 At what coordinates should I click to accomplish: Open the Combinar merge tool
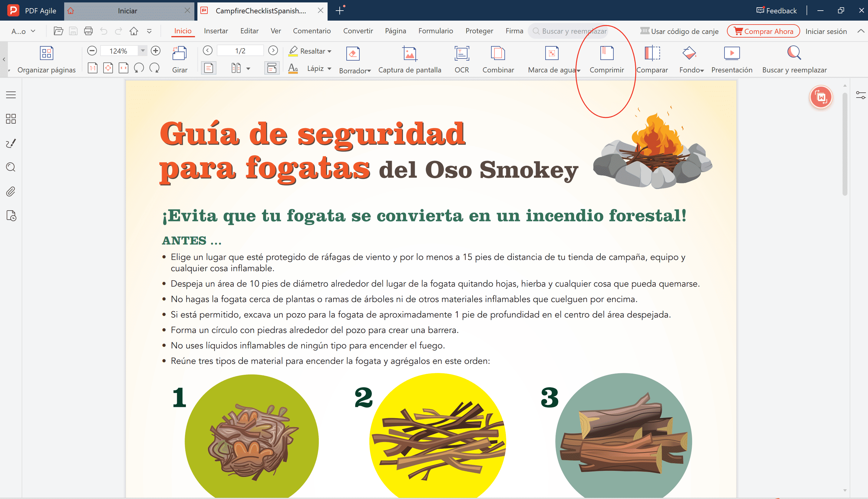(498, 60)
